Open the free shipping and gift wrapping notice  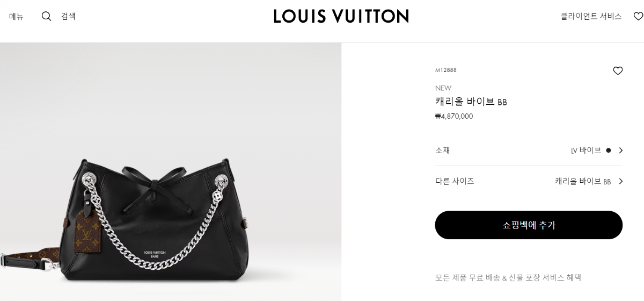tap(508, 278)
